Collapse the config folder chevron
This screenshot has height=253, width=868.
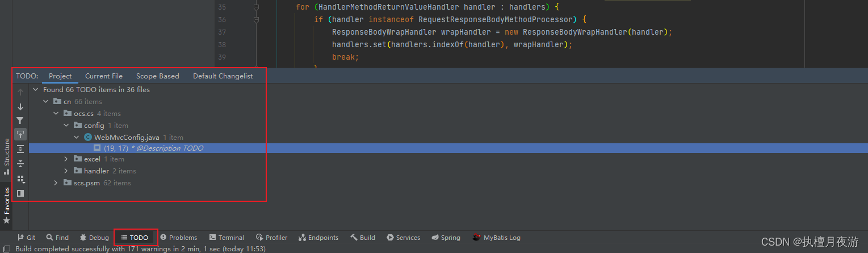click(x=66, y=126)
